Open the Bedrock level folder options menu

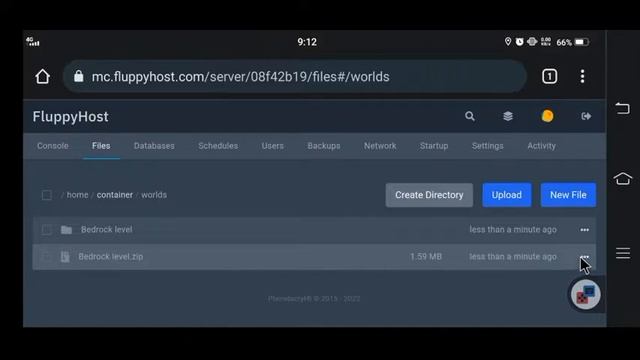[584, 230]
